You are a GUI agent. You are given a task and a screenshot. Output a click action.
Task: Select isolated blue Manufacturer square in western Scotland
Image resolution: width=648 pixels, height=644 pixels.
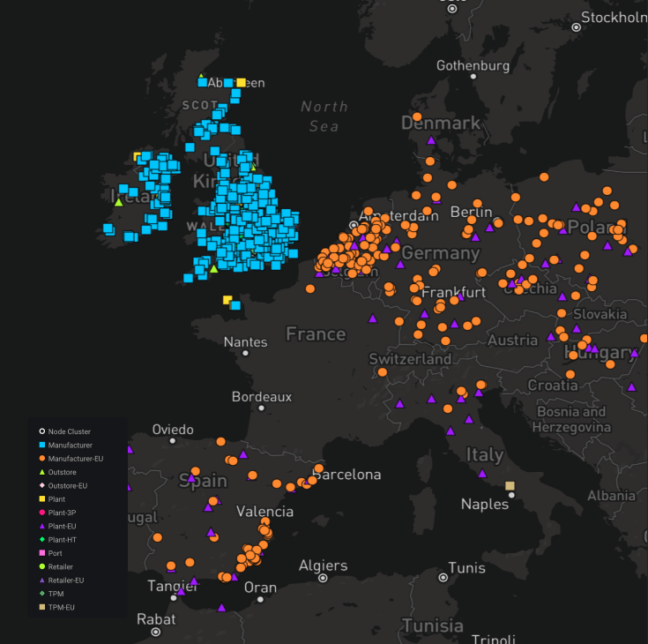click(x=190, y=147)
